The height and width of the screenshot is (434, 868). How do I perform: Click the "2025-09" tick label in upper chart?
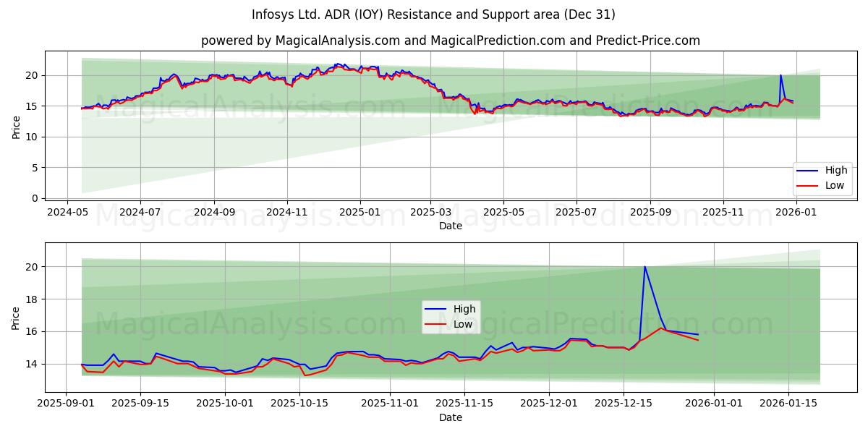(x=650, y=212)
